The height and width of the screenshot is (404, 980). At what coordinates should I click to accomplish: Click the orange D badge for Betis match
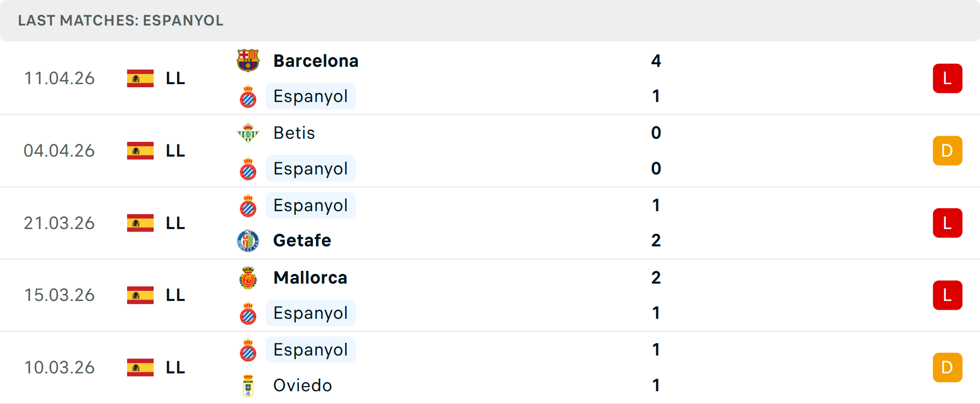click(x=947, y=151)
